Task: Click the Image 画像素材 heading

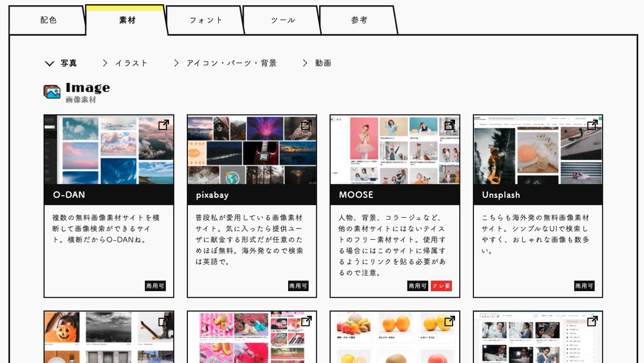Action: click(87, 92)
